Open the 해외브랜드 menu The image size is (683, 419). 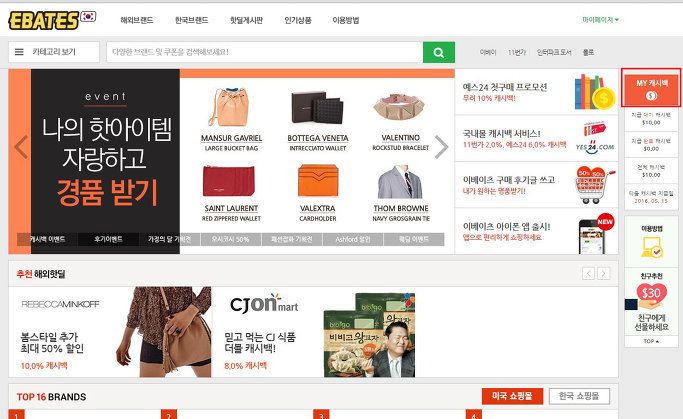[x=137, y=20]
